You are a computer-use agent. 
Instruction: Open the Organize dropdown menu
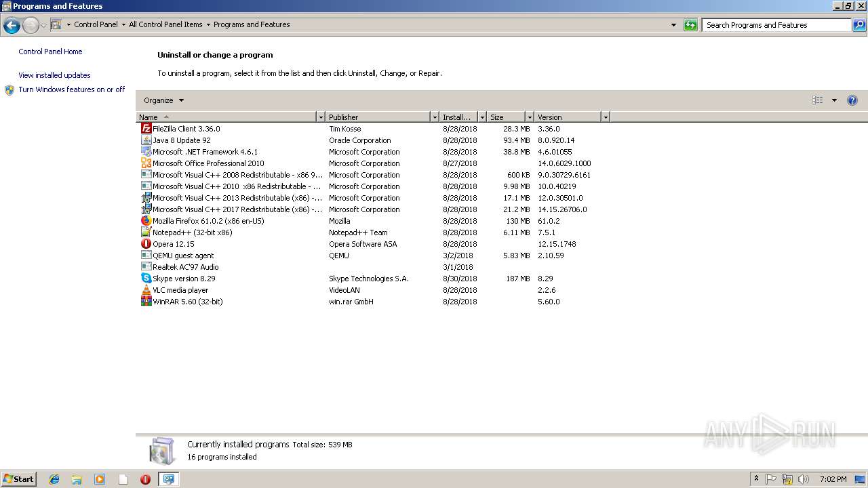163,100
